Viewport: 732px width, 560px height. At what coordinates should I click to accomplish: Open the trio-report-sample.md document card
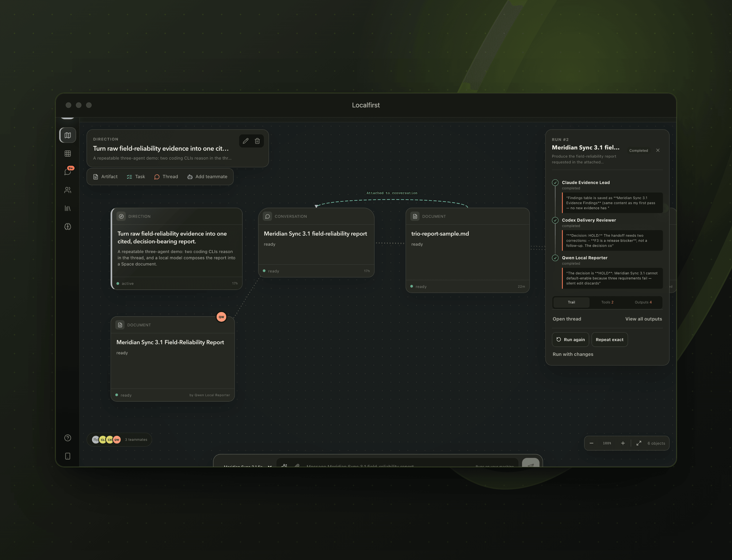(x=468, y=250)
